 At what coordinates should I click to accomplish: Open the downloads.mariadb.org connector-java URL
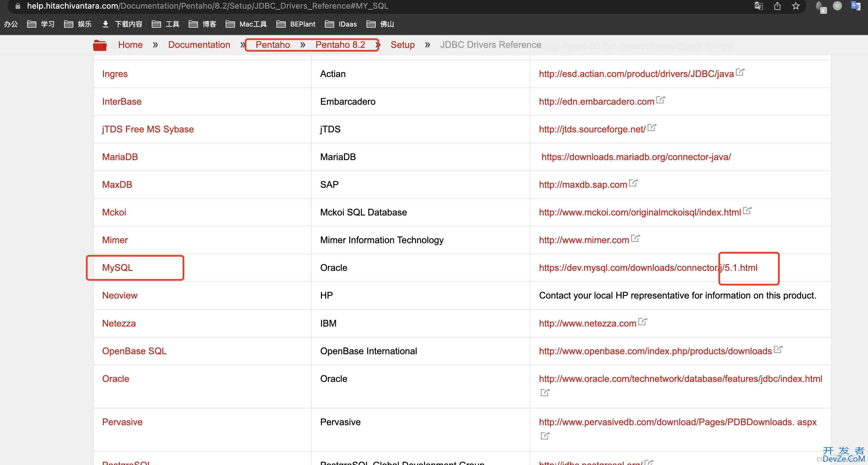click(x=636, y=157)
